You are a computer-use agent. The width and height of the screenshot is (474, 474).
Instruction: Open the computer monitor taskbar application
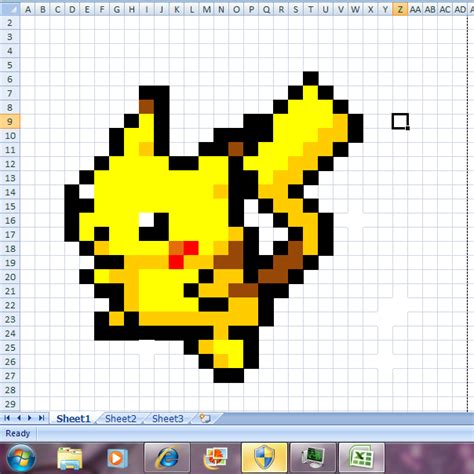[313, 459]
